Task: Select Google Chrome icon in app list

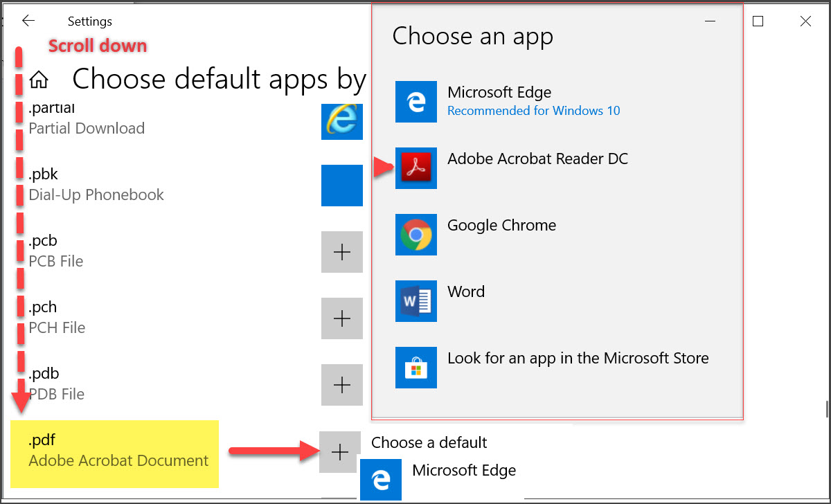Action: pos(416,235)
